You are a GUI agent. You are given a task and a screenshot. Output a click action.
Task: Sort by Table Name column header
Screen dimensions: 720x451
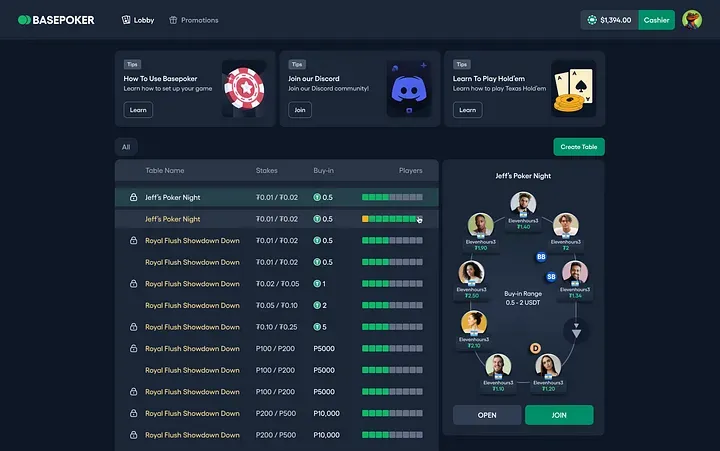(165, 170)
